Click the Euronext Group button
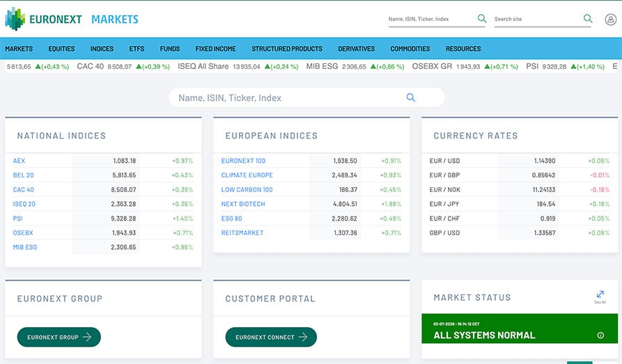 (59, 337)
